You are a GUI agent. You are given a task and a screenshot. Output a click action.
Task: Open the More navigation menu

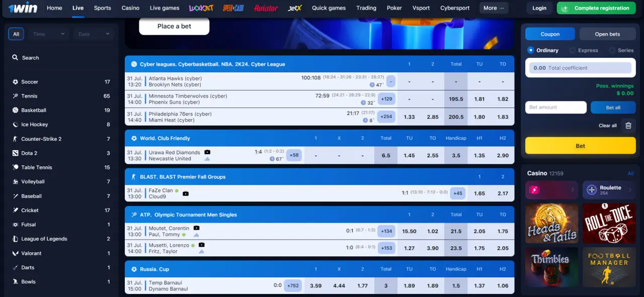(x=493, y=8)
